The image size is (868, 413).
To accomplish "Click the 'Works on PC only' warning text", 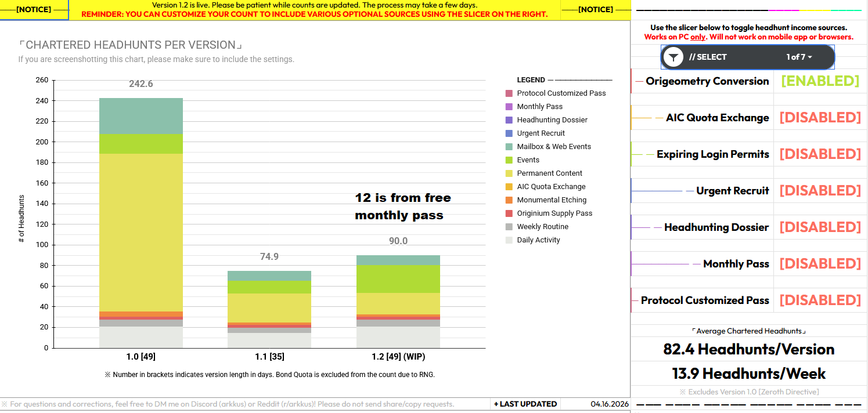I will tap(749, 37).
